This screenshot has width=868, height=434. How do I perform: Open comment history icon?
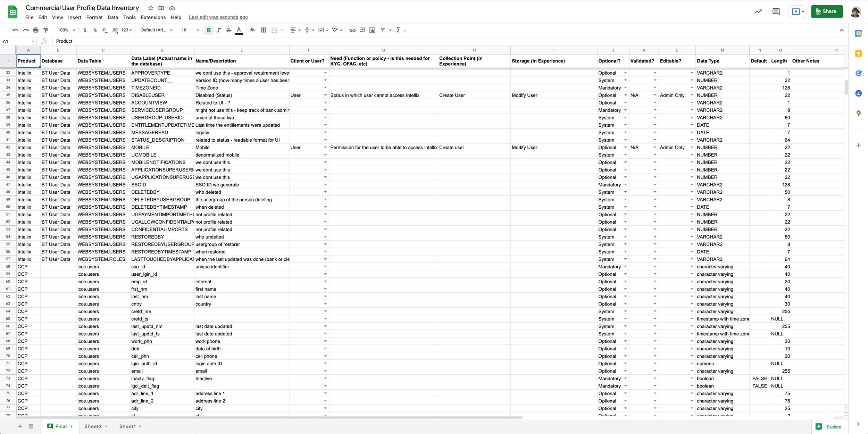(x=776, y=11)
